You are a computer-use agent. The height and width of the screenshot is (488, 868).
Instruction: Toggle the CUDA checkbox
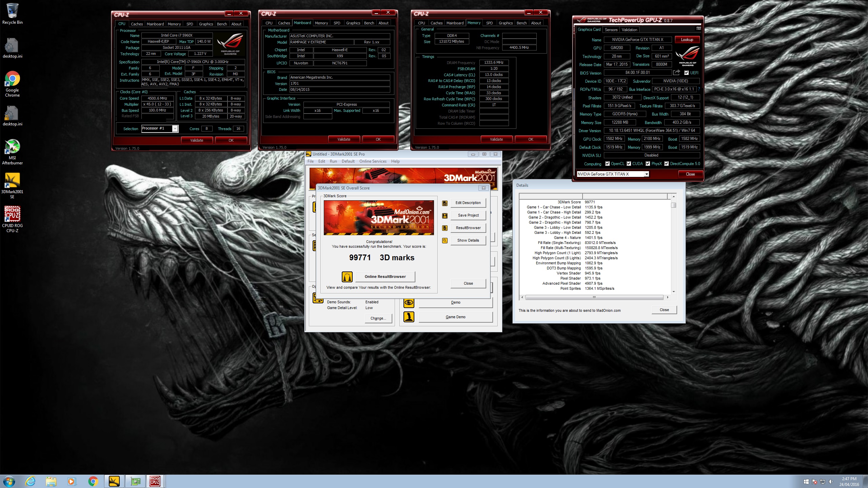coord(629,164)
